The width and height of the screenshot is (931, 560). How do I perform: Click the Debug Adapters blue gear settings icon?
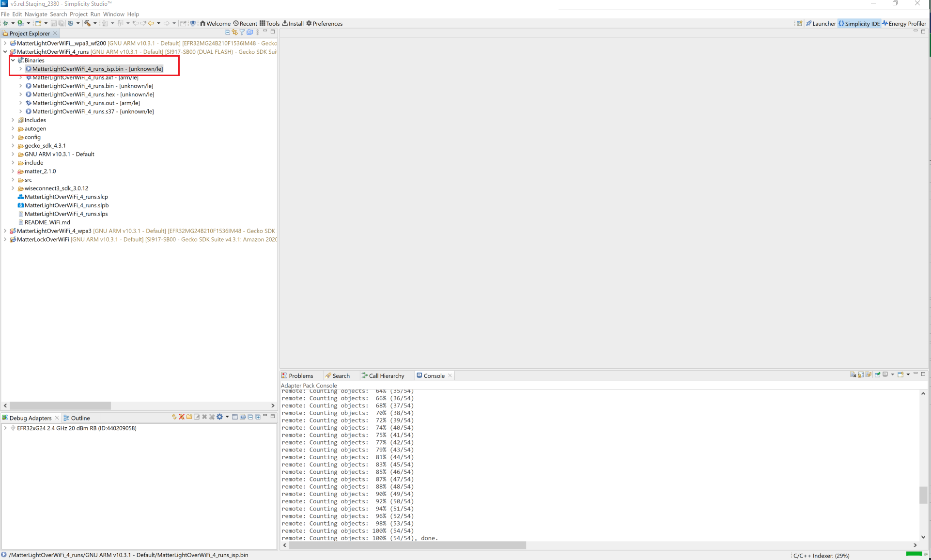[x=220, y=417]
